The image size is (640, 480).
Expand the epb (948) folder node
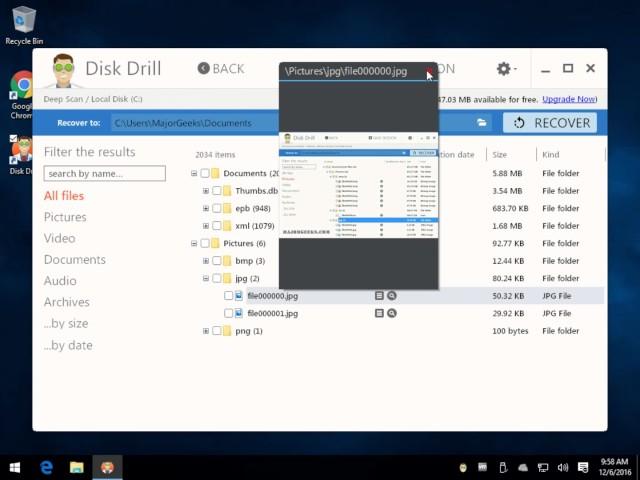tap(206, 209)
